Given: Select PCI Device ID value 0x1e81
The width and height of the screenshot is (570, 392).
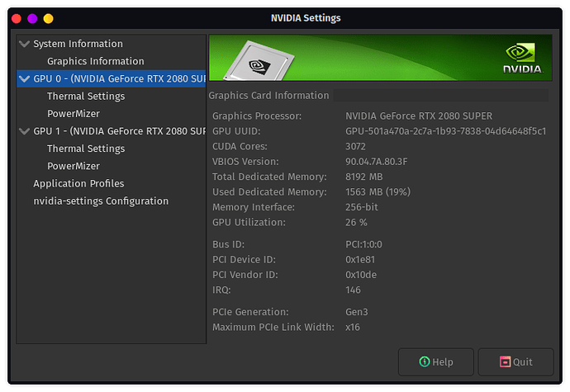Looking at the screenshot, I should coord(360,260).
